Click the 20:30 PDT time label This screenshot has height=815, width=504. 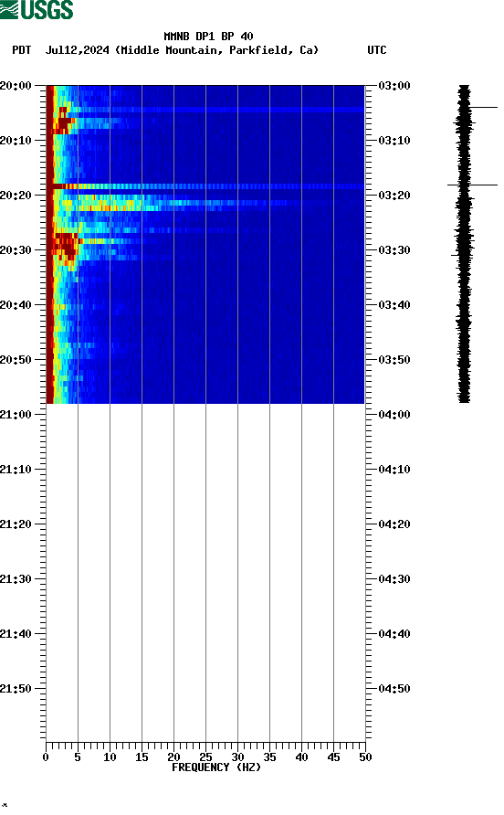(x=16, y=250)
